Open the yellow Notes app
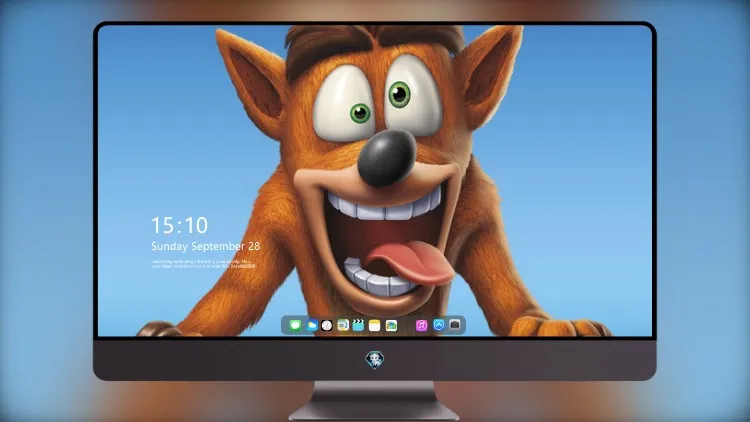The image size is (750, 422). 375,325
